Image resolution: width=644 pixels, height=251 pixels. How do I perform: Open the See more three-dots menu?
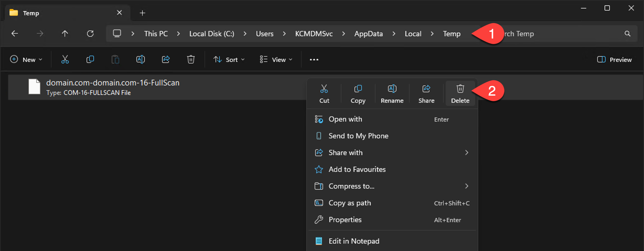(314, 60)
